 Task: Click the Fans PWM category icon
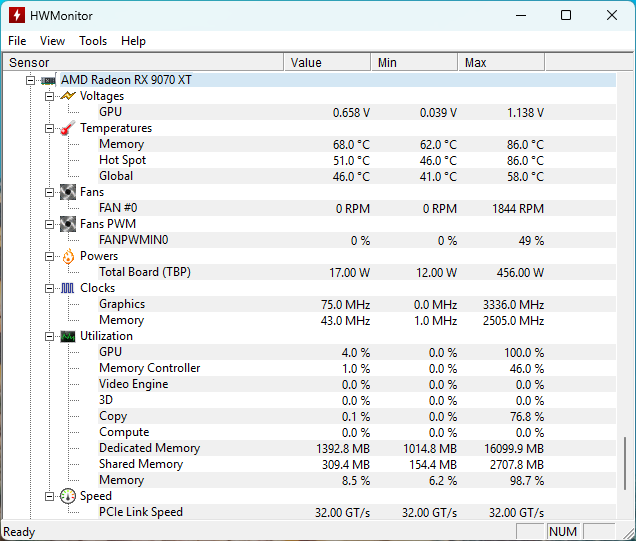[x=68, y=224]
